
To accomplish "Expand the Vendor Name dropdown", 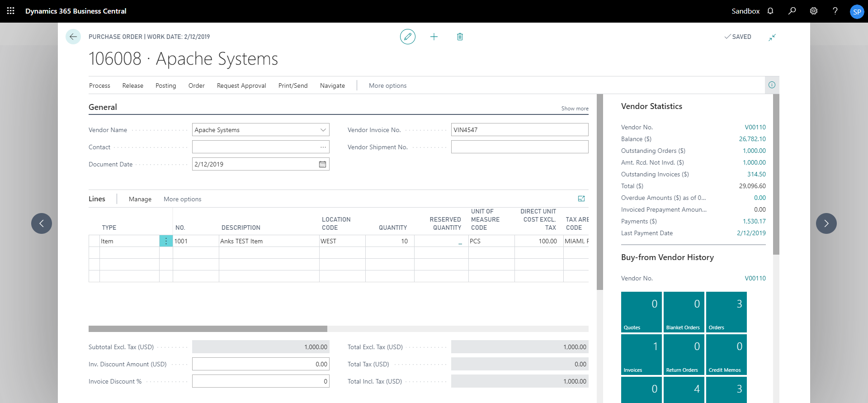I will pyautogui.click(x=323, y=130).
